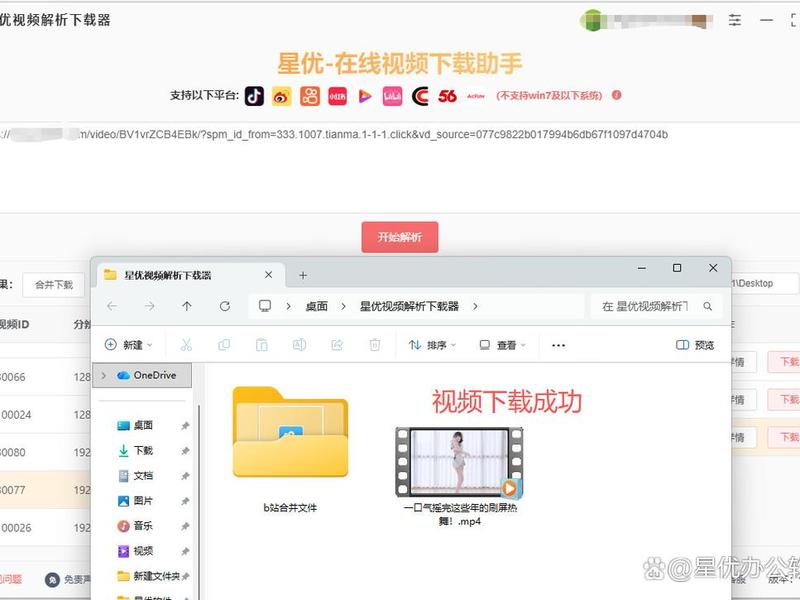Click the search magnifier icon
The image size is (800, 600).
click(708, 306)
